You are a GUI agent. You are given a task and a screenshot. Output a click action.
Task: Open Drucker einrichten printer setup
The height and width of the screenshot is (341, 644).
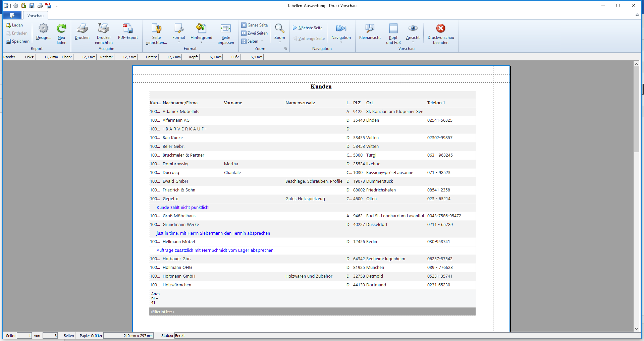click(104, 34)
